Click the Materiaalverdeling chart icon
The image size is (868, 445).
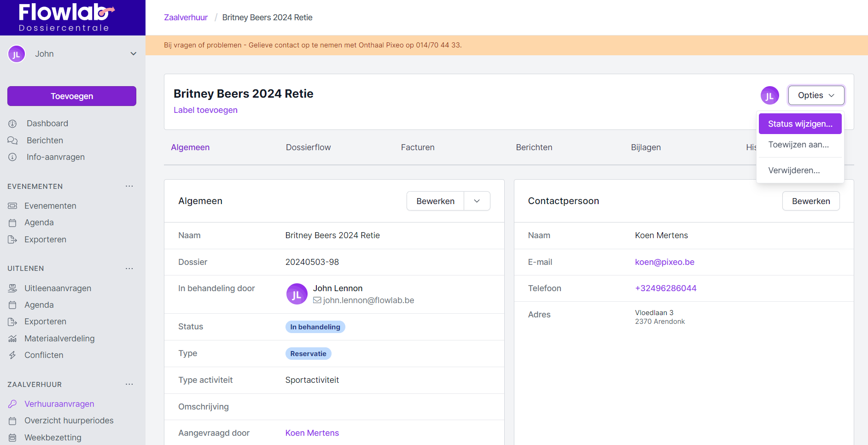point(12,339)
